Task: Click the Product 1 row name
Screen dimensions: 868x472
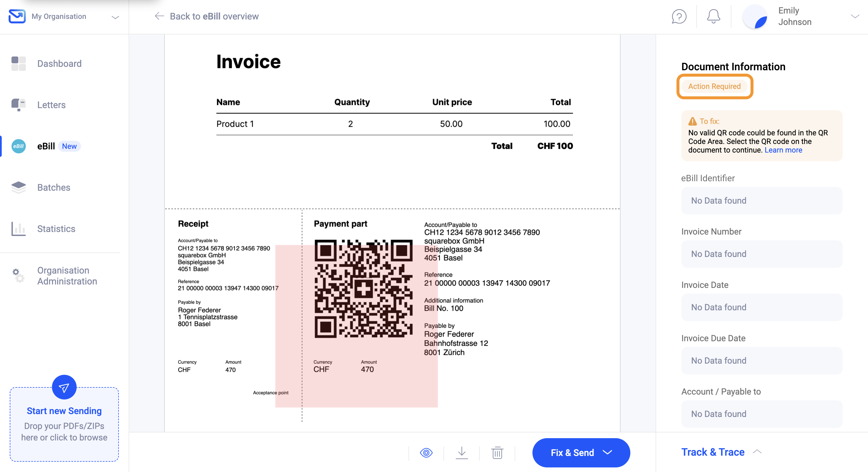Action: (x=235, y=124)
